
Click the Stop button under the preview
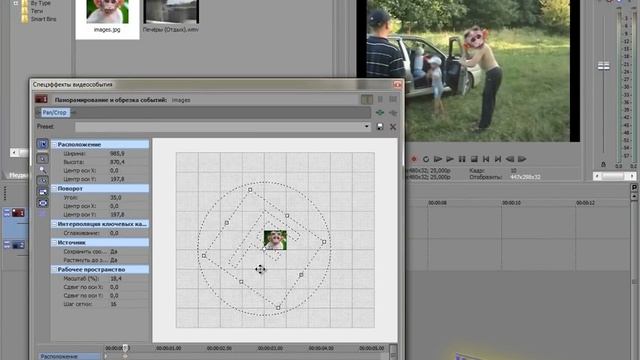pos(474,159)
